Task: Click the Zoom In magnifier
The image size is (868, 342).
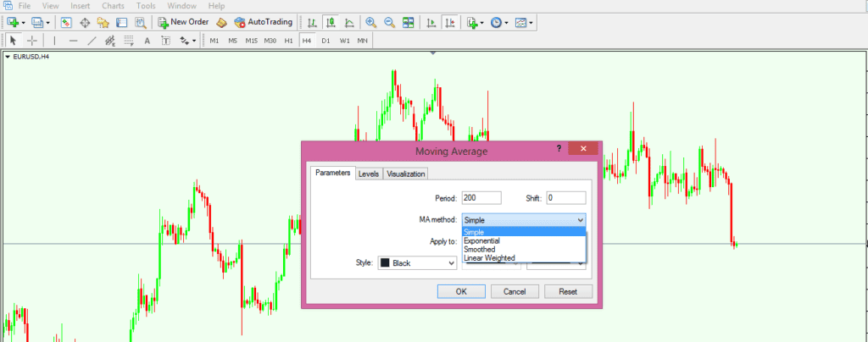Action: pos(371,23)
